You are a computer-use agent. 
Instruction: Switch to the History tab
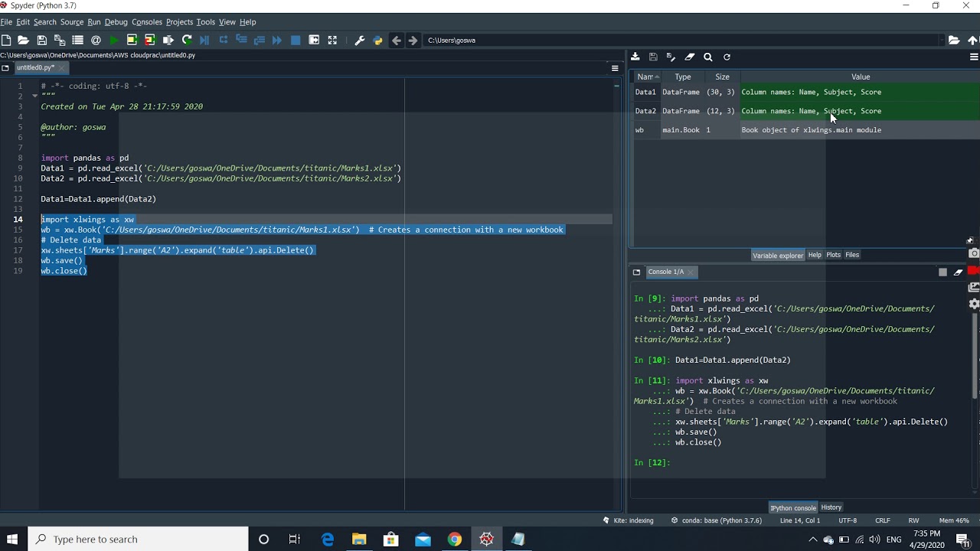[x=831, y=507]
